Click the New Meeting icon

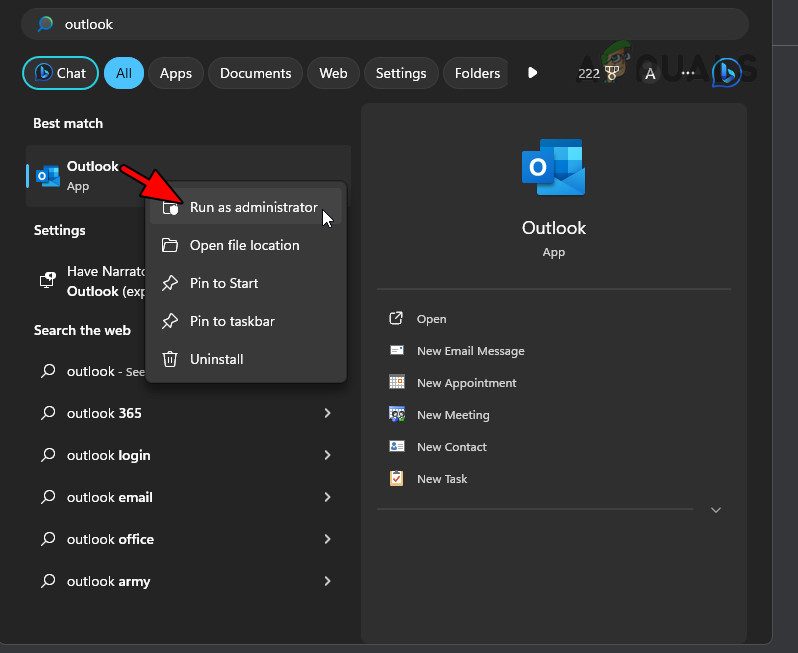tap(397, 414)
